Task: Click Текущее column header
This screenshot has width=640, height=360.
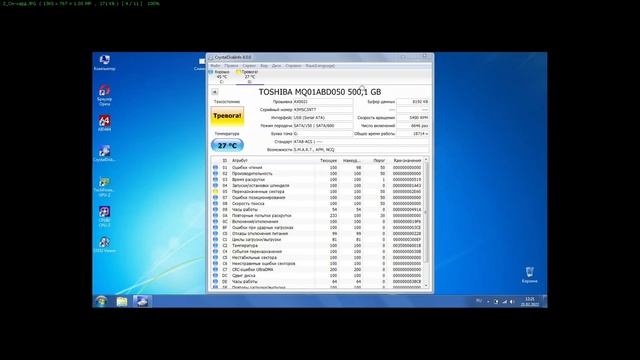Action: click(328, 160)
